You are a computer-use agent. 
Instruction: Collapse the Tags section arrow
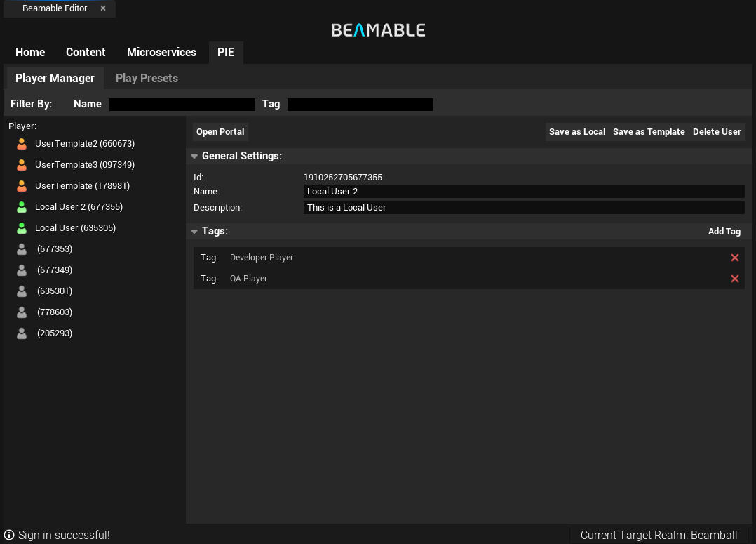tap(194, 232)
